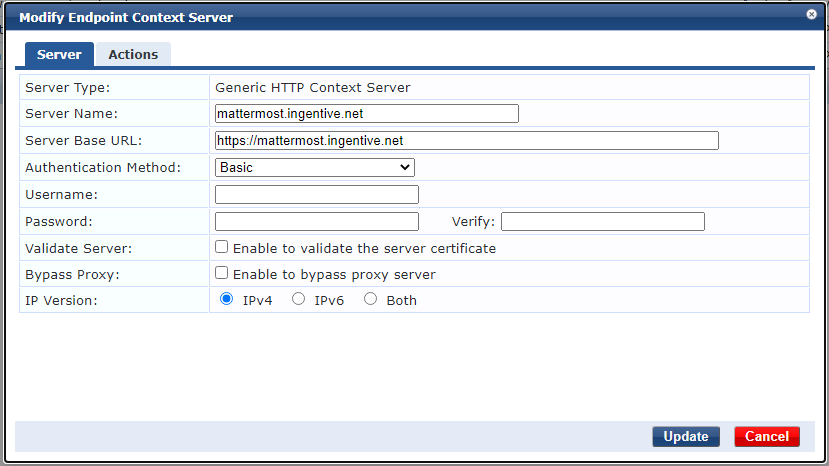
Task: Enable server certificate validation checkbox
Action: click(222, 247)
